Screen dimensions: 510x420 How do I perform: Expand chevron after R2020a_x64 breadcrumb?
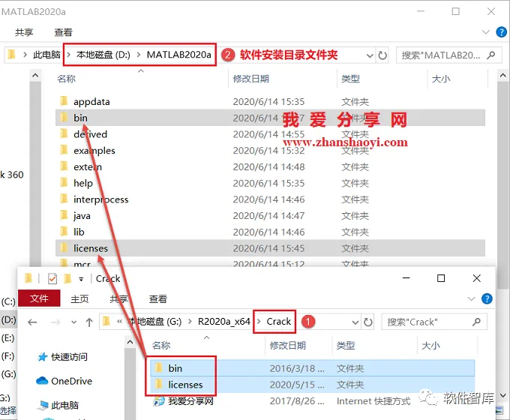[259, 322]
